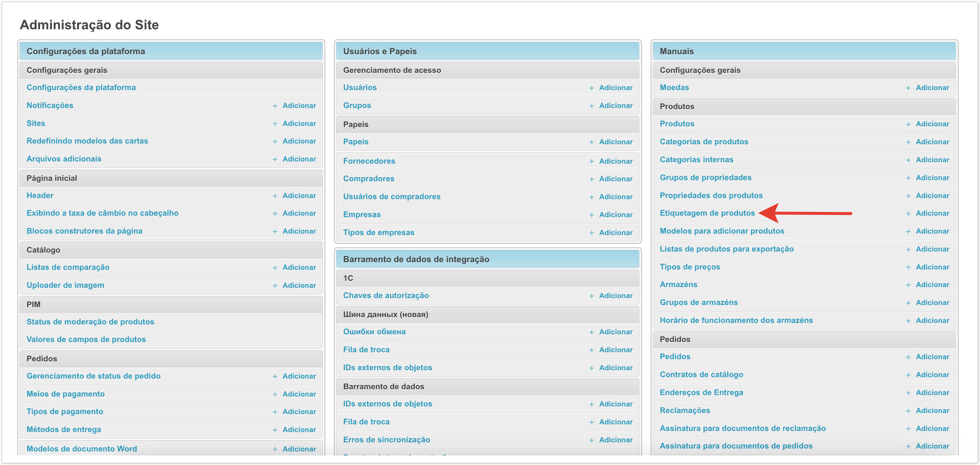This screenshot has width=980, height=465.
Task: Select Usuários e Papeis section header
Action: [x=380, y=51]
